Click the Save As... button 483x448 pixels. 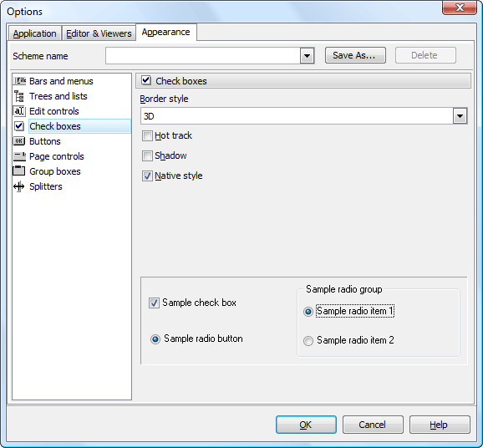355,55
